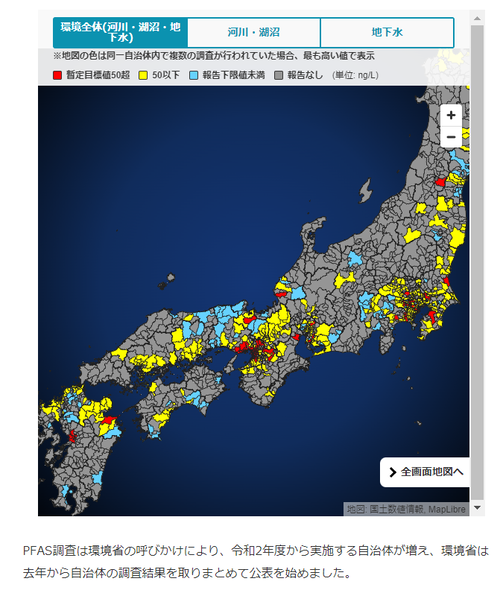Click the 報告下限値未満 legend label
Screen dimensions: 500x593
[x=233, y=75]
